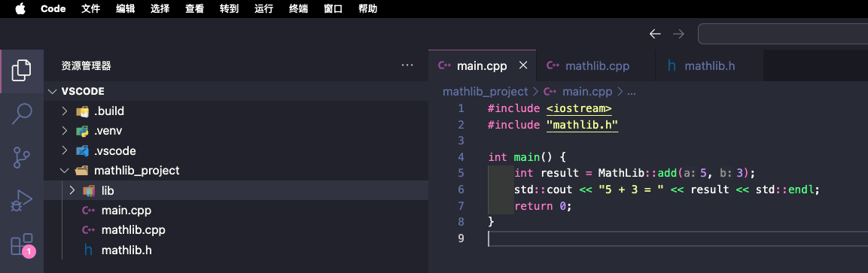Click line number 5 in the gutter

[461, 173]
